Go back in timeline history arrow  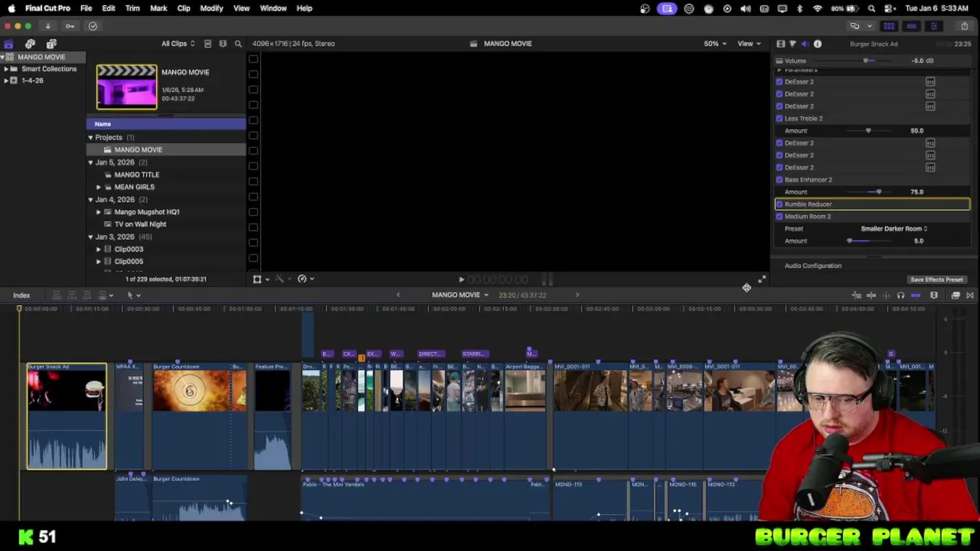[397, 295]
